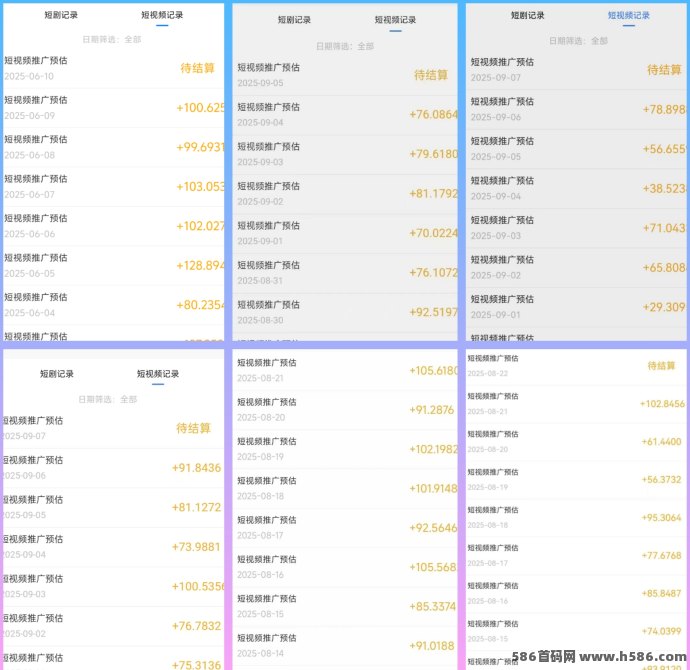The width and height of the screenshot is (690, 670).
Task: Select the amount +102.1982
Action: pyautogui.click(x=433, y=449)
